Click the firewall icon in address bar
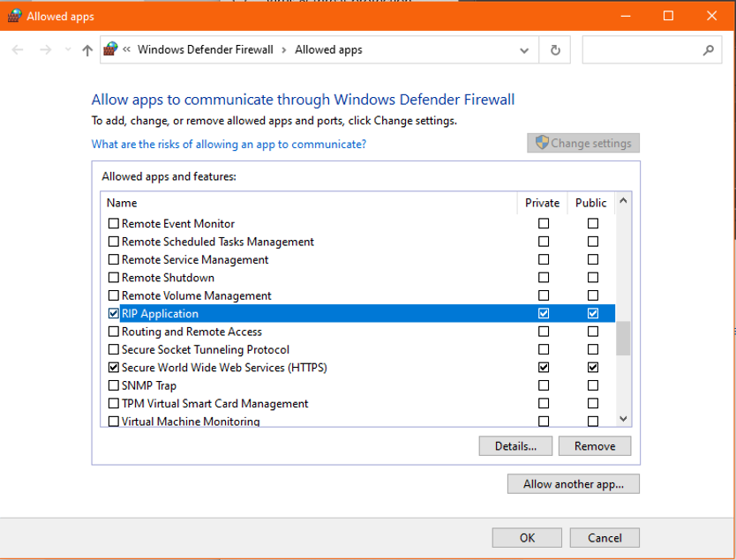 111,49
